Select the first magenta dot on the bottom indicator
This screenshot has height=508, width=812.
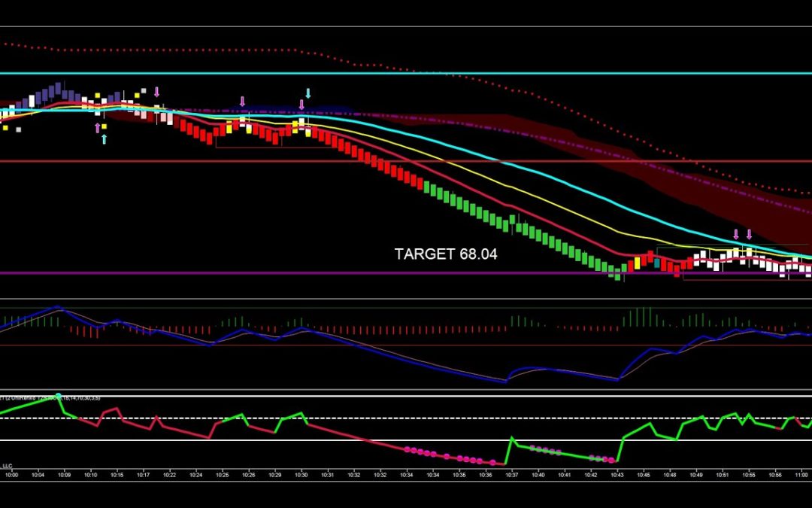(x=407, y=449)
